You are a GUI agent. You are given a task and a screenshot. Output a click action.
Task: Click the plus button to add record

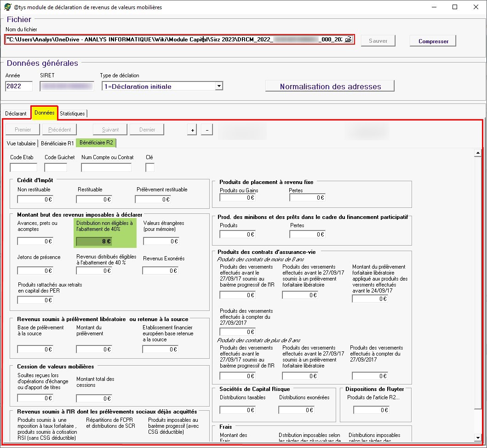pos(192,130)
